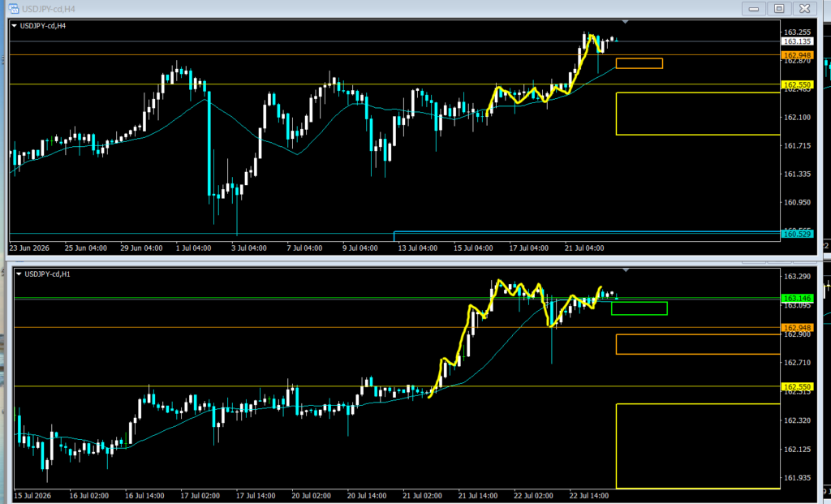831x504 pixels.
Task: Click the 1 Jul 04:00 time label
Action: (x=193, y=248)
